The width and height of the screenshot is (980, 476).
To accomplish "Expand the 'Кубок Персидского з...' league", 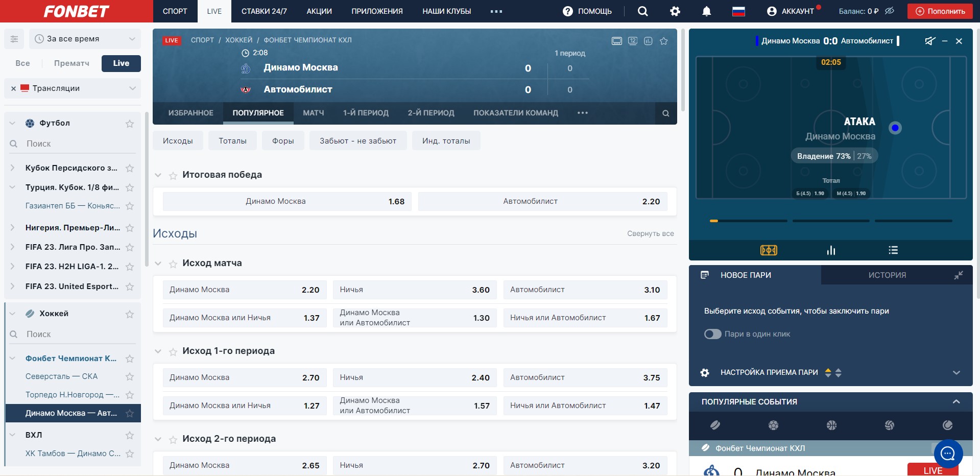I will [12, 168].
